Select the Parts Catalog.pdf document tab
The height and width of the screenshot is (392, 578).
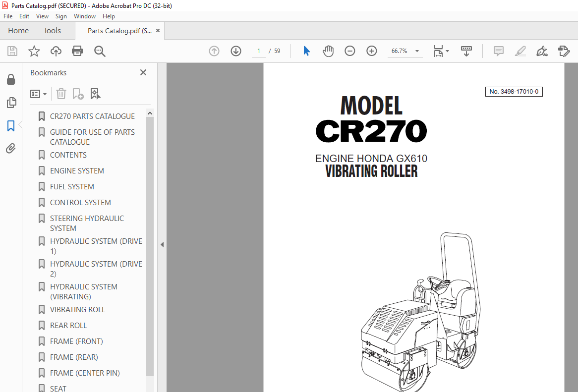pos(119,31)
